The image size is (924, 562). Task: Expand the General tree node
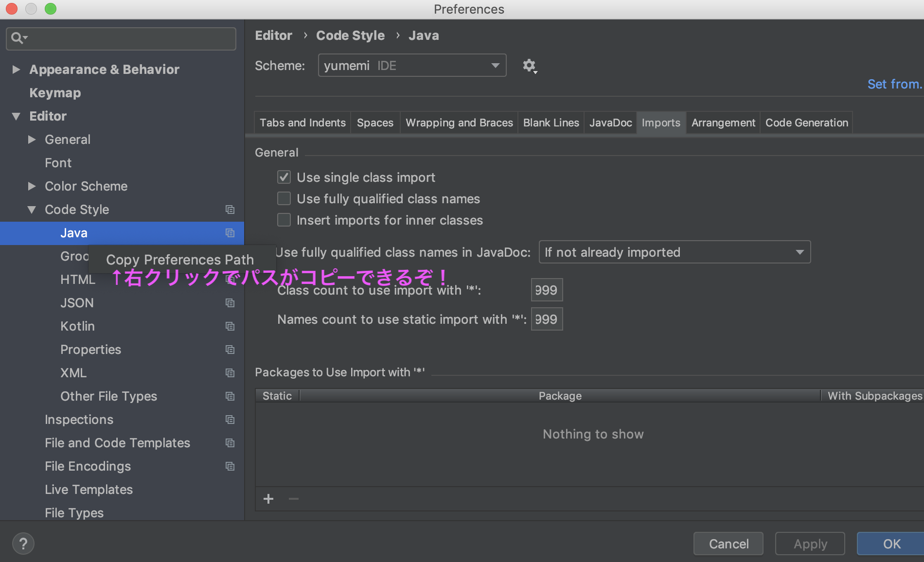(32, 140)
